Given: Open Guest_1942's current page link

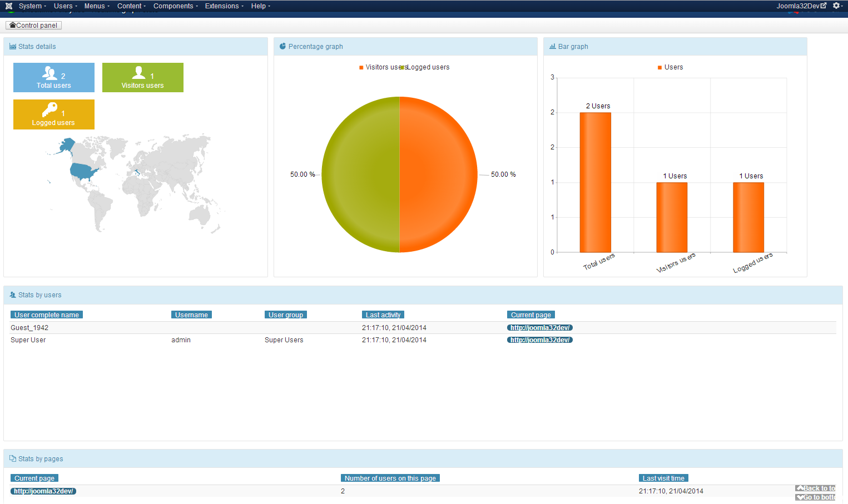Looking at the screenshot, I should click(x=540, y=328).
